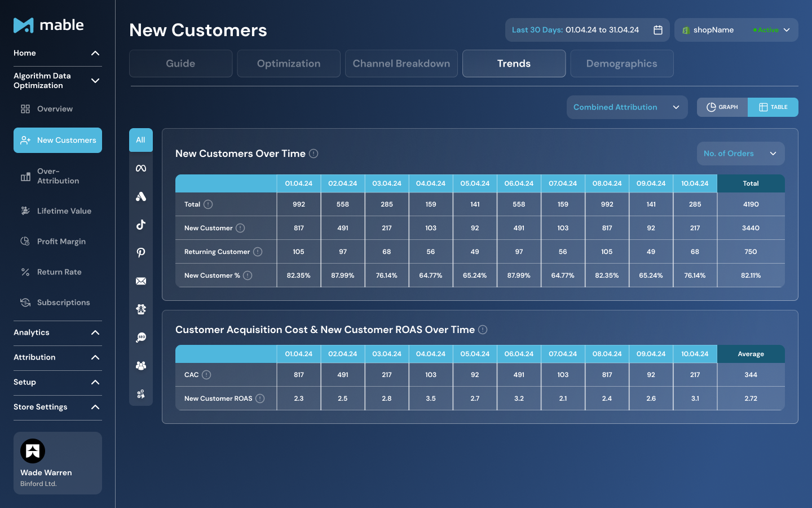This screenshot has width=812, height=508.
Task: Switch to GRAPH view
Action: [x=722, y=107]
